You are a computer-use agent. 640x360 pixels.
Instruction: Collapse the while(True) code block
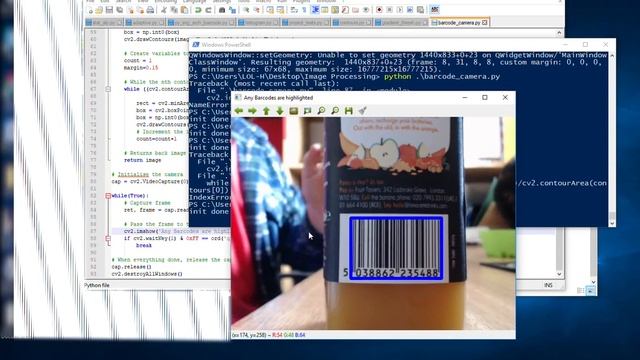[x=108, y=196]
